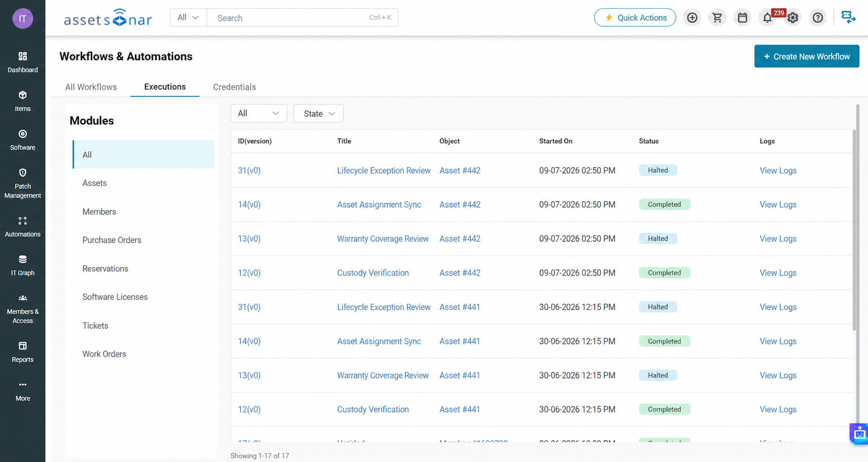Open Asset #442 link in Warranty Coverage row
The height and width of the screenshot is (462, 868).
(x=460, y=239)
